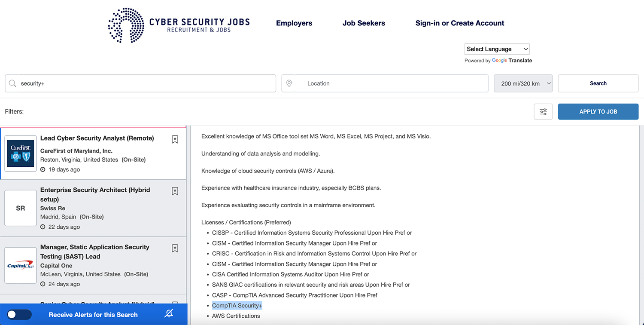The height and width of the screenshot is (325, 644).
Task: Click the muted bell alert icon
Action: tap(169, 314)
